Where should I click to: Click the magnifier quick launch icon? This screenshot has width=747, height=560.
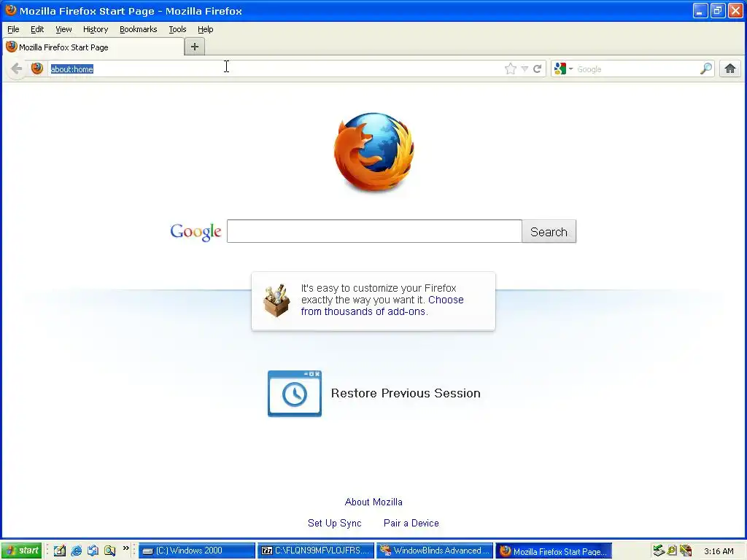(109, 551)
